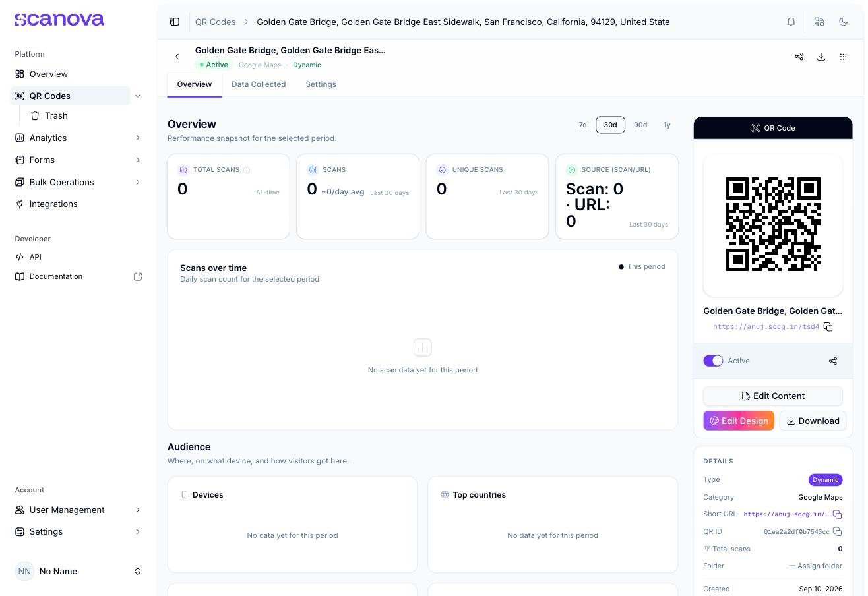Expand User Management menu
Viewport: 868px width, 596px height.
click(x=138, y=510)
